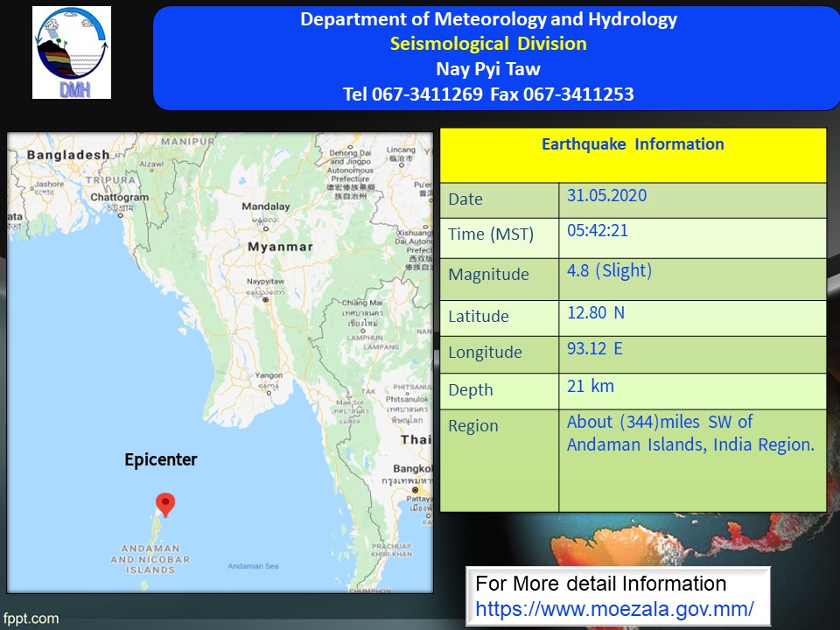Click the 'Longitude' row label
The width and height of the screenshot is (840, 630).
(485, 353)
